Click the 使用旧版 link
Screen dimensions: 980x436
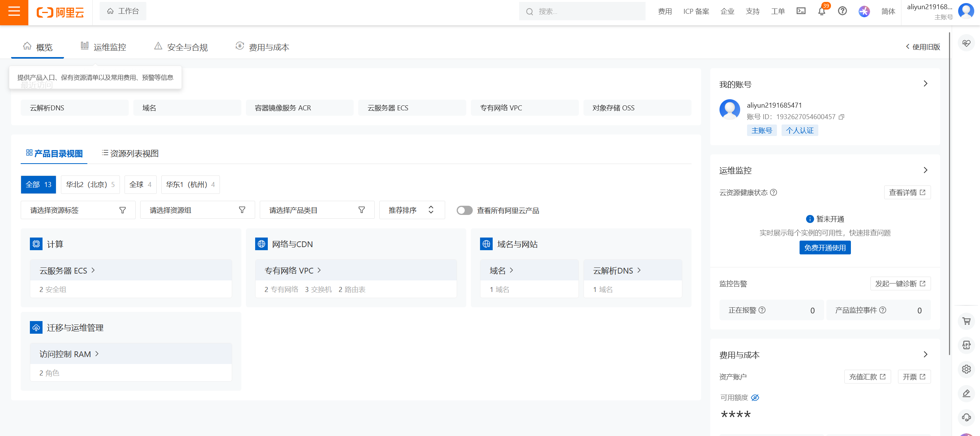click(x=923, y=47)
